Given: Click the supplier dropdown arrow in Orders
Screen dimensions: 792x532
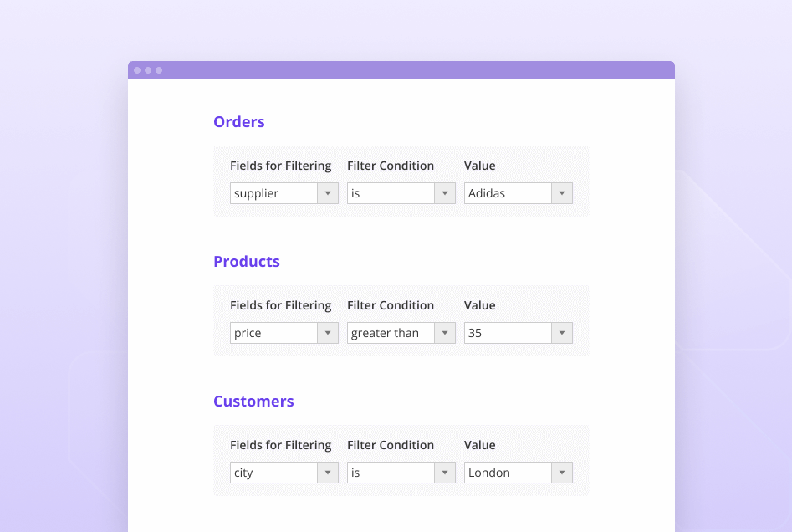Looking at the screenshot, I should click(x=327, y=193).
